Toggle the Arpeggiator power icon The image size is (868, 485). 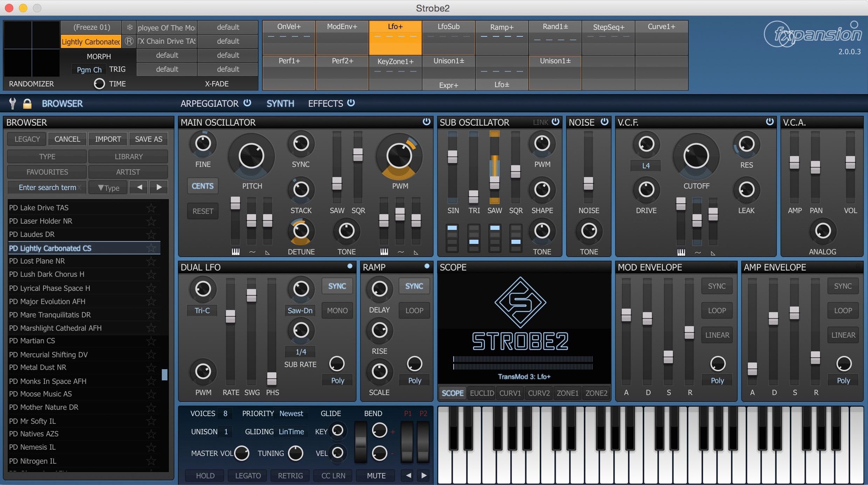[247, 103]
